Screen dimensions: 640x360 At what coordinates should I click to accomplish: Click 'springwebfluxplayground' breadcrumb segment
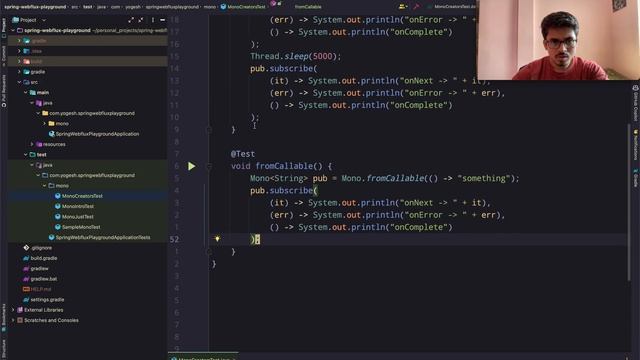[x=172, y=7]
